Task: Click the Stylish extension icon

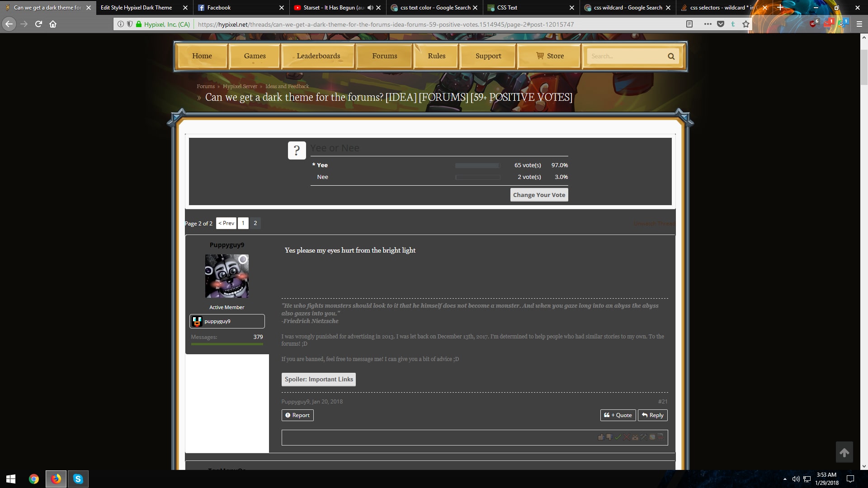Action: point(842,23)
